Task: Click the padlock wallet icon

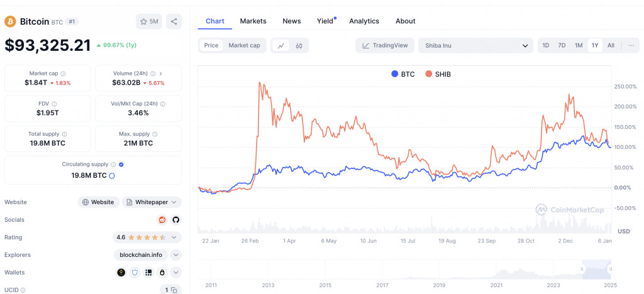Action: pyautogui.click(x=162, y=272)
